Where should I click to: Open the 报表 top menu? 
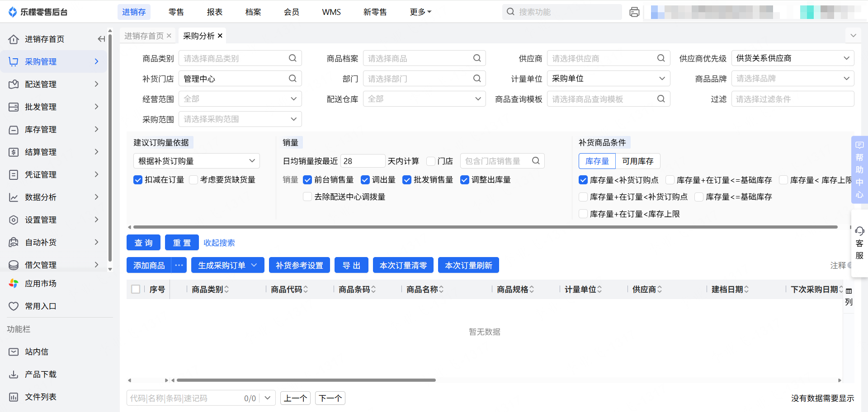point(214,12)
